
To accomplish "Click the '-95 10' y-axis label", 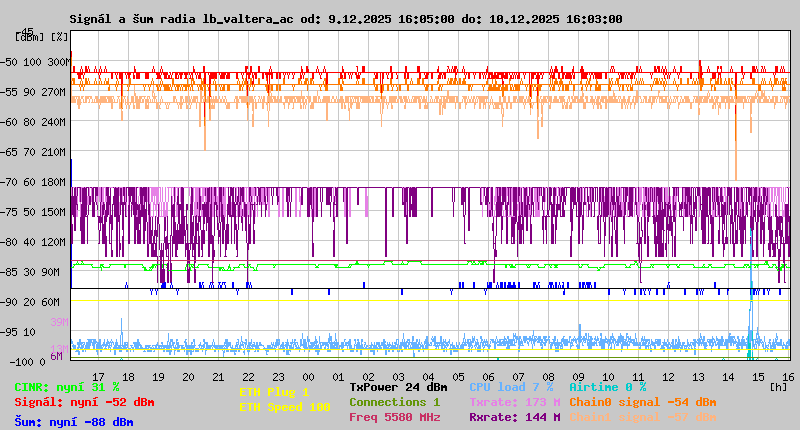I will pyautogui.click(x=18, y=332).
